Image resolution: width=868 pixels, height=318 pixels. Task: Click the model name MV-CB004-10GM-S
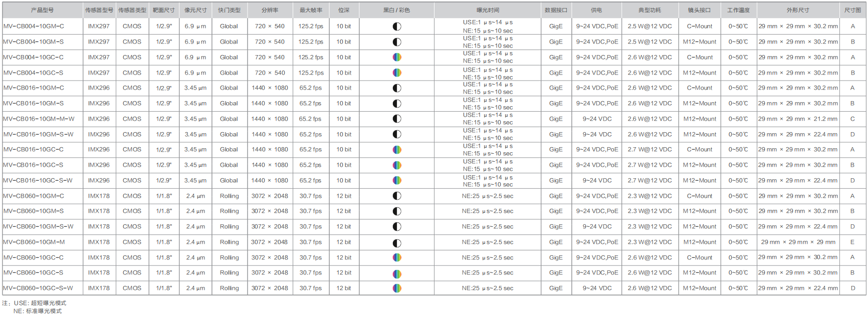coord(34,42)
